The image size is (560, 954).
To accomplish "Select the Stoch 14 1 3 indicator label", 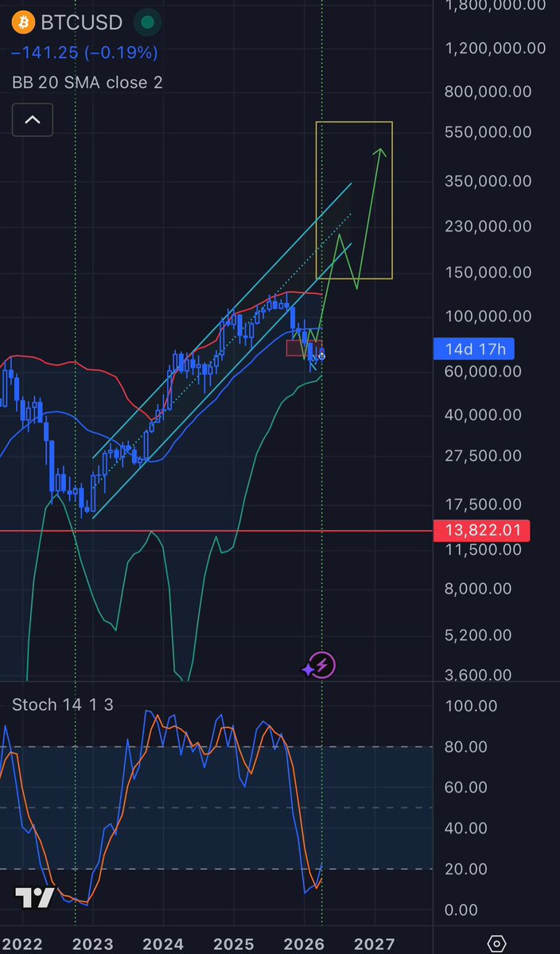I will (x=63, y=704).
